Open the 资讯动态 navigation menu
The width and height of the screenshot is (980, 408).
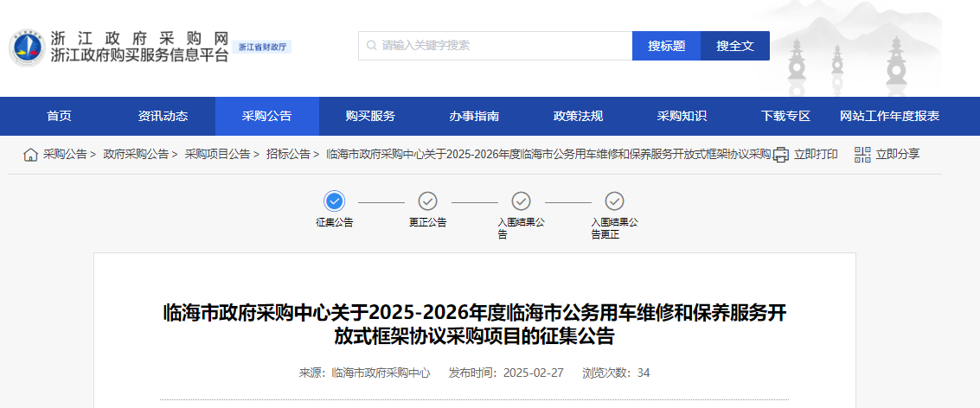pos(163,117)
